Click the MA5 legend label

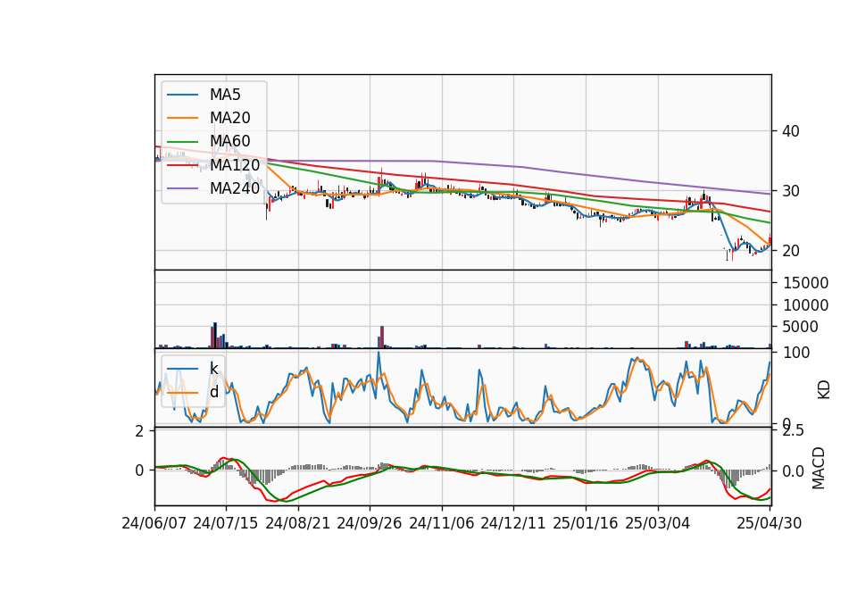point(225,95)
